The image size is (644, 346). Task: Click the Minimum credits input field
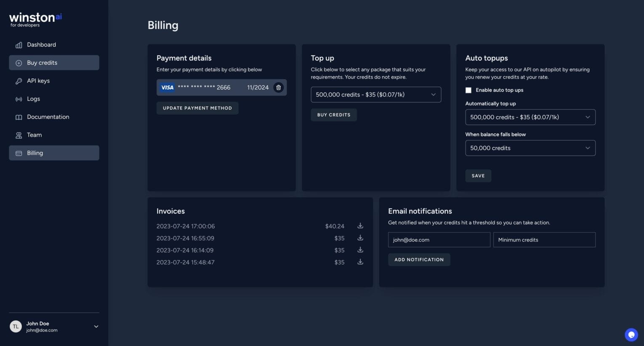coord(544,240)
